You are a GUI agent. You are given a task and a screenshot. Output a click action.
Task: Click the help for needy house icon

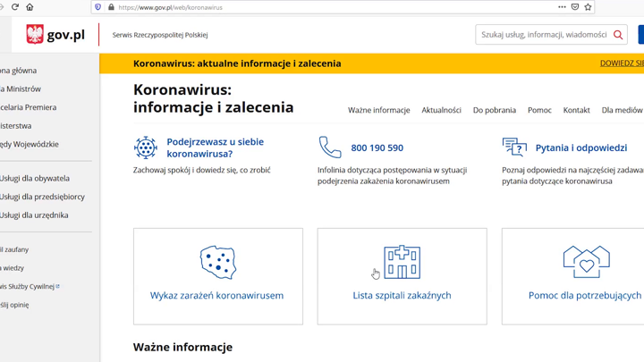[x=586, y=262]
